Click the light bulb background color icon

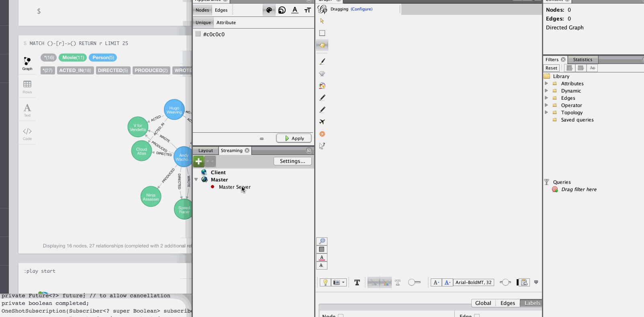tap(325, 282)
